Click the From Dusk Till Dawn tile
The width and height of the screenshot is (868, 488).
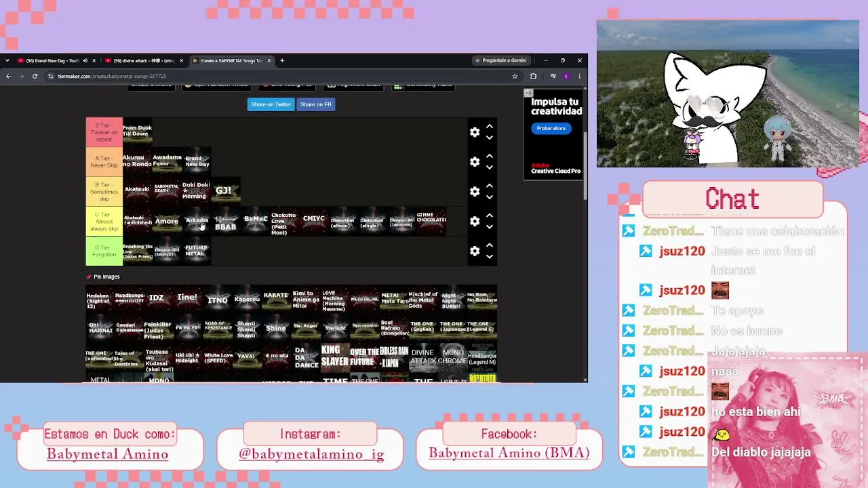pyautogui.click(x=137, y=132)
